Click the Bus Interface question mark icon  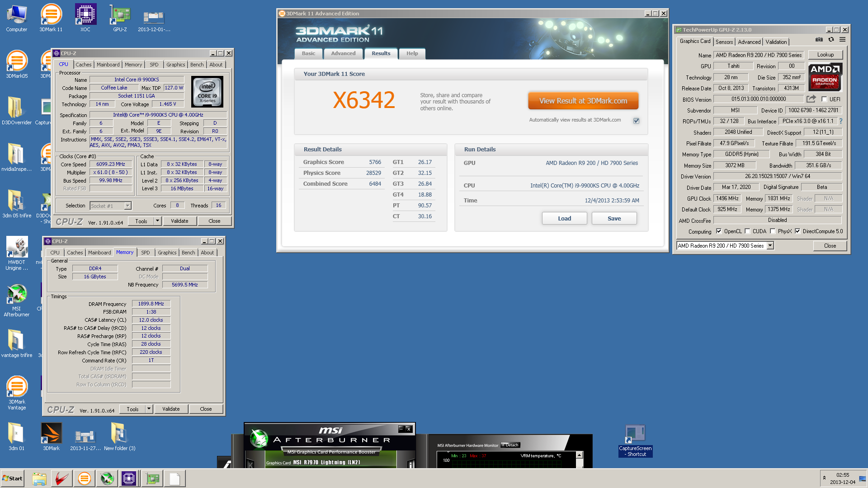coord(841,121)
